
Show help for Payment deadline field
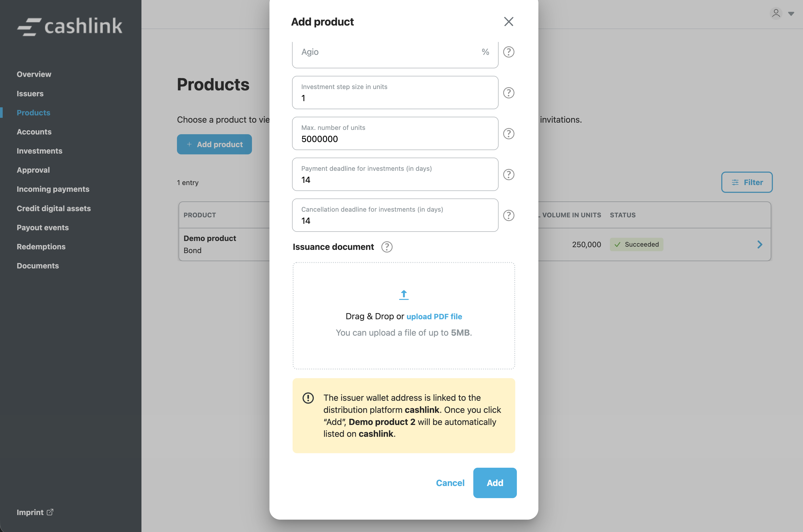pyautogui.click(x=508, y=174)
